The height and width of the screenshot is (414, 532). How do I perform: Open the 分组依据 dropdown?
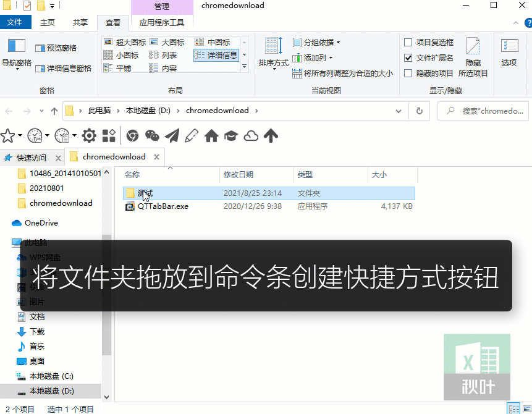click(316, 43)
